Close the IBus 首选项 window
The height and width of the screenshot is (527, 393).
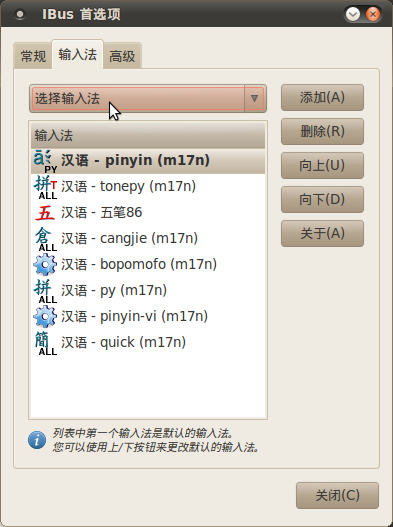372,14
